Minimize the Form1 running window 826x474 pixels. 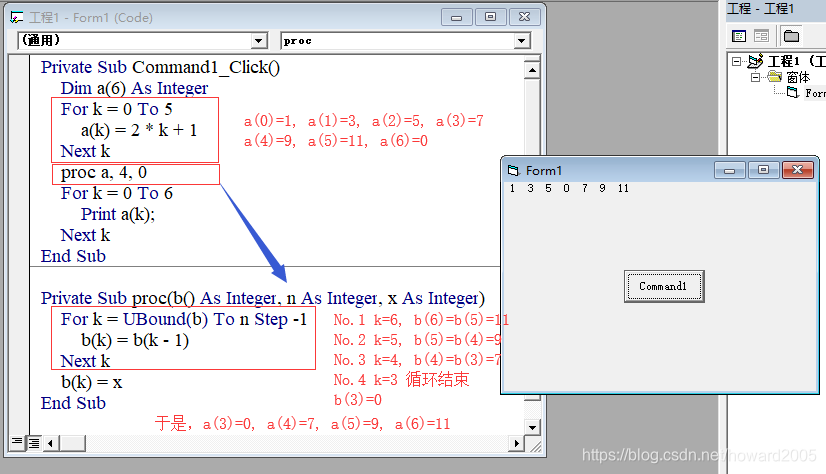(730, 170)
